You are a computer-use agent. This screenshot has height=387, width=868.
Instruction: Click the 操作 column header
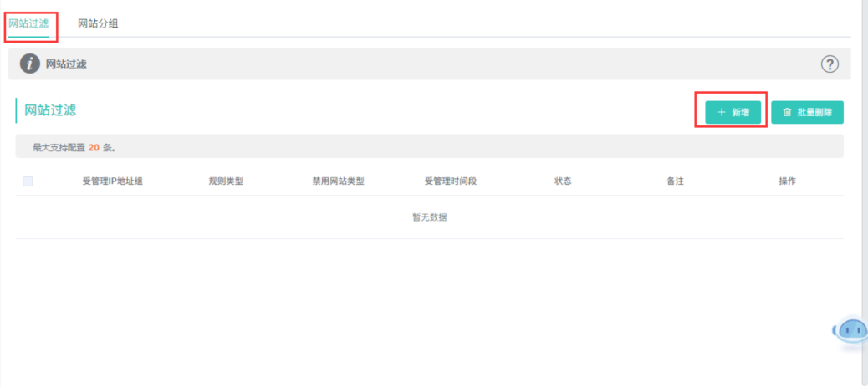click(x=787, y=181)
